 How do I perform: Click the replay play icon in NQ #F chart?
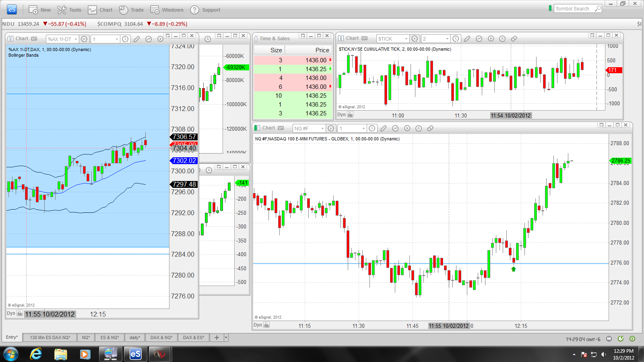pos(407,128)
